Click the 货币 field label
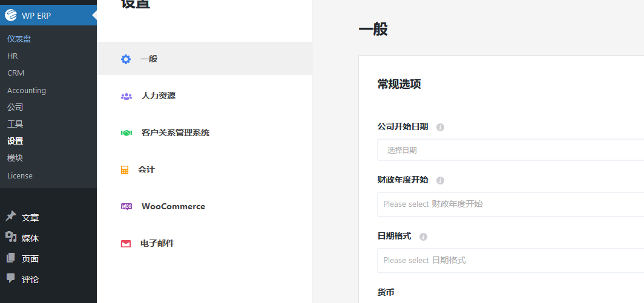The height and width of the screenshot is (303, 644). click(386, 292)
